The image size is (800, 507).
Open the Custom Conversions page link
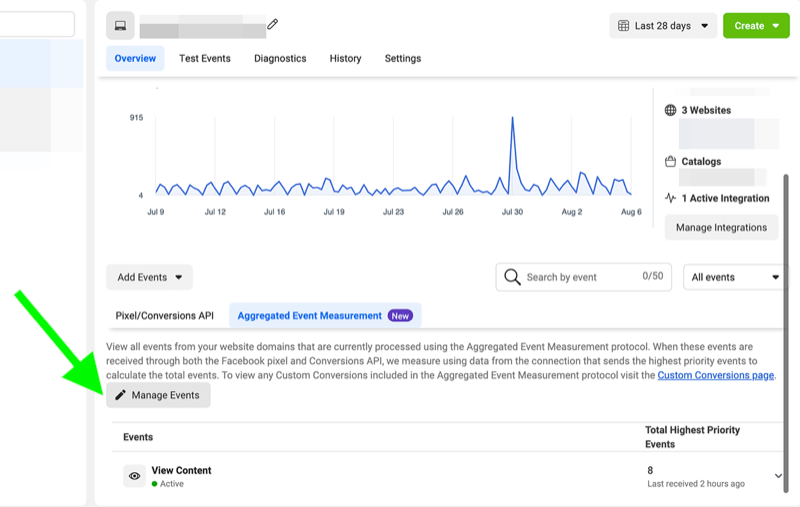[x=715, y=375]
